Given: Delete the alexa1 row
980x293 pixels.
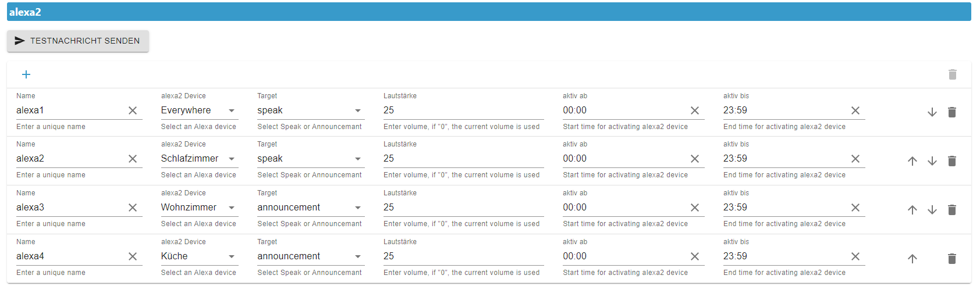Looking at the screenshot, I should [952, 112].
